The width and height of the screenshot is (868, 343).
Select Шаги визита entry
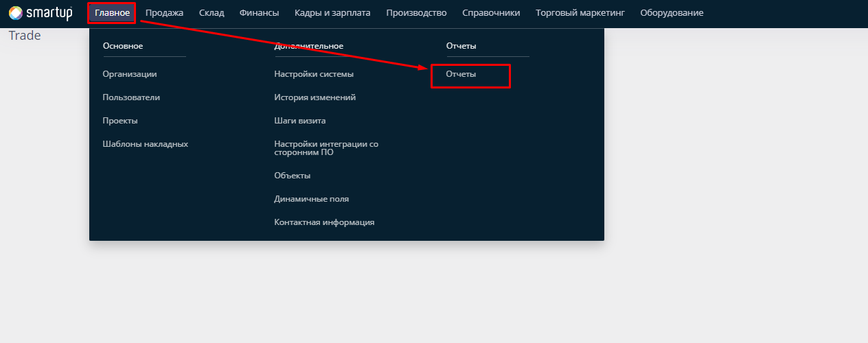(x=300, y=121)
